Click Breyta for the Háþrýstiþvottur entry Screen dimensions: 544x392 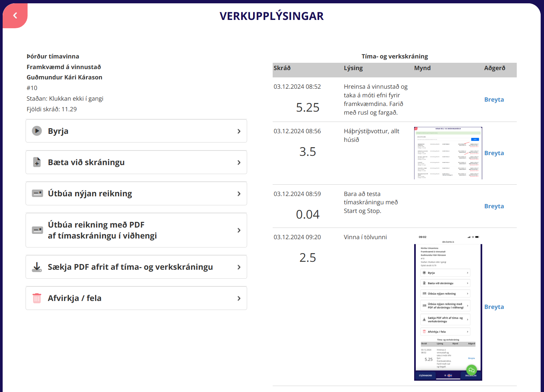[494, 153]
